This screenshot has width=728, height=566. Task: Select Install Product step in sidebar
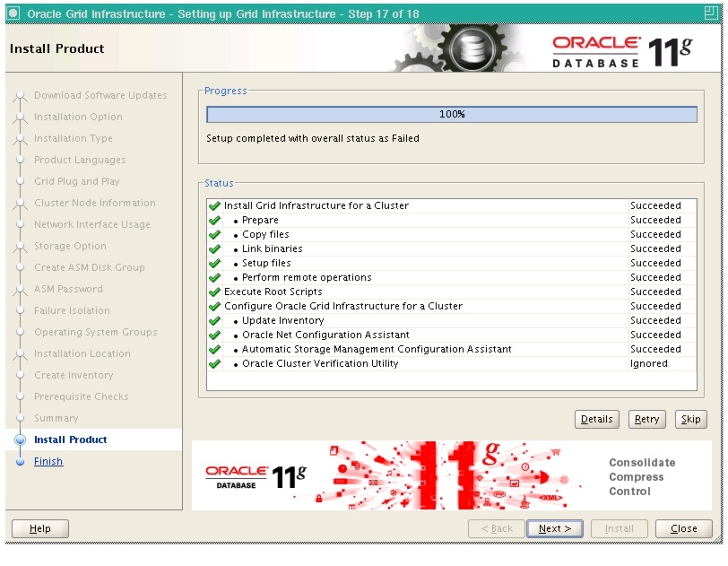tap(71, 440)
